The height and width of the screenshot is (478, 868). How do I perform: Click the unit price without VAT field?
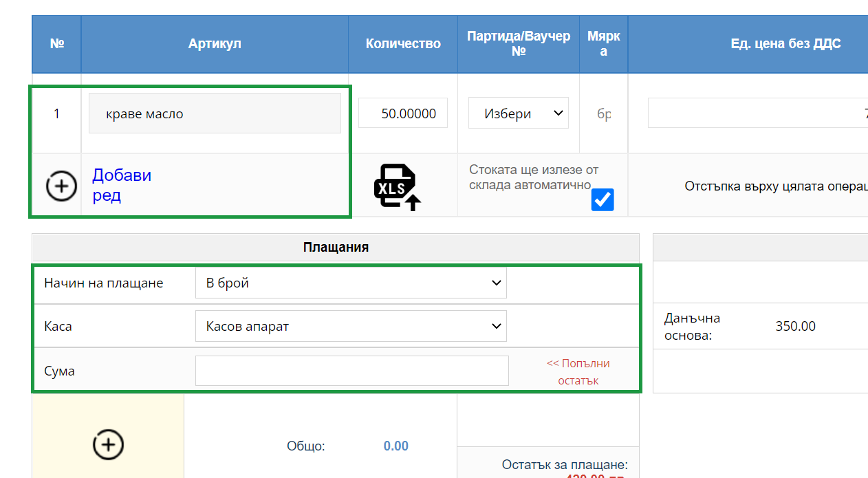point(758,113)
